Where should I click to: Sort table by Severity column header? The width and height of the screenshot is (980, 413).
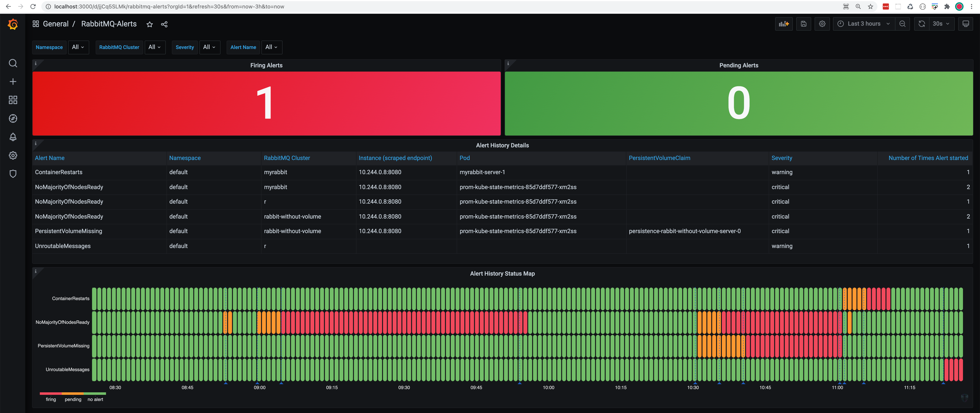(x=781, y=158)
